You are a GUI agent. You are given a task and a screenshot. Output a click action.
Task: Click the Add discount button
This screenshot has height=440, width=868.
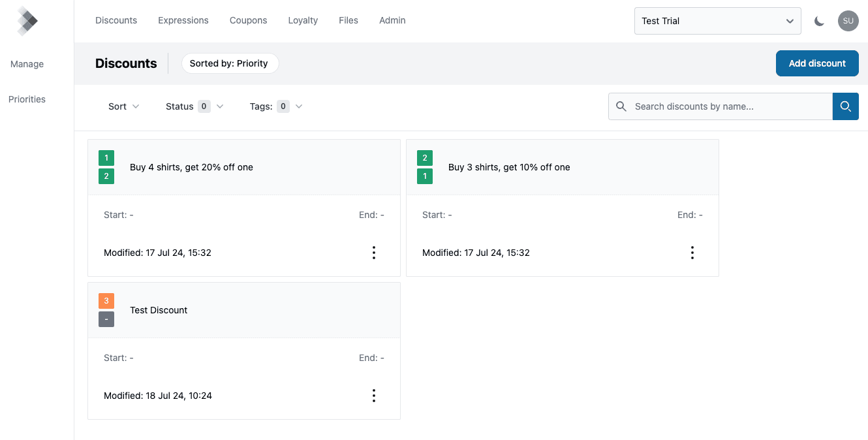coord(816,63)
